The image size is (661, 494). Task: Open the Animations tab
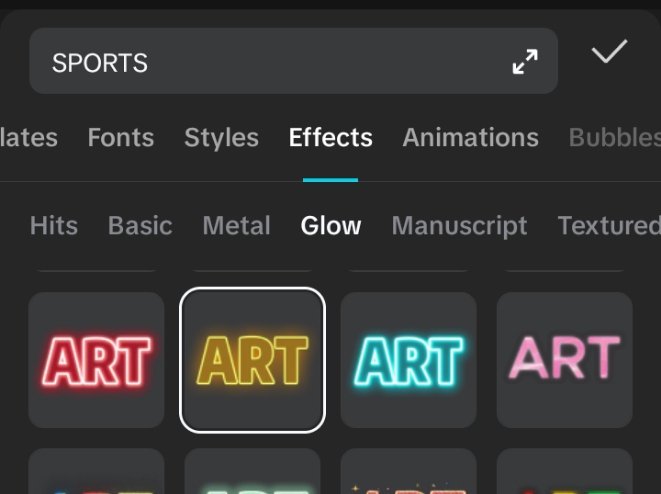click(470, 137)
